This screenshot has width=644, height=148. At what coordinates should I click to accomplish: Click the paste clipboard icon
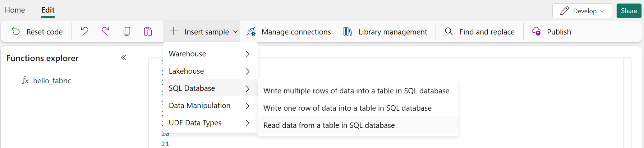[148, 32]
